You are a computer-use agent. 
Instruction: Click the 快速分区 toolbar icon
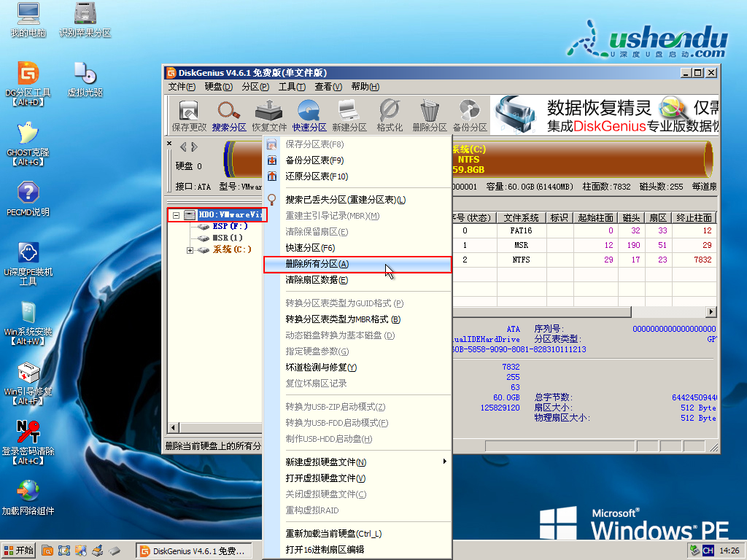[309, 115]
